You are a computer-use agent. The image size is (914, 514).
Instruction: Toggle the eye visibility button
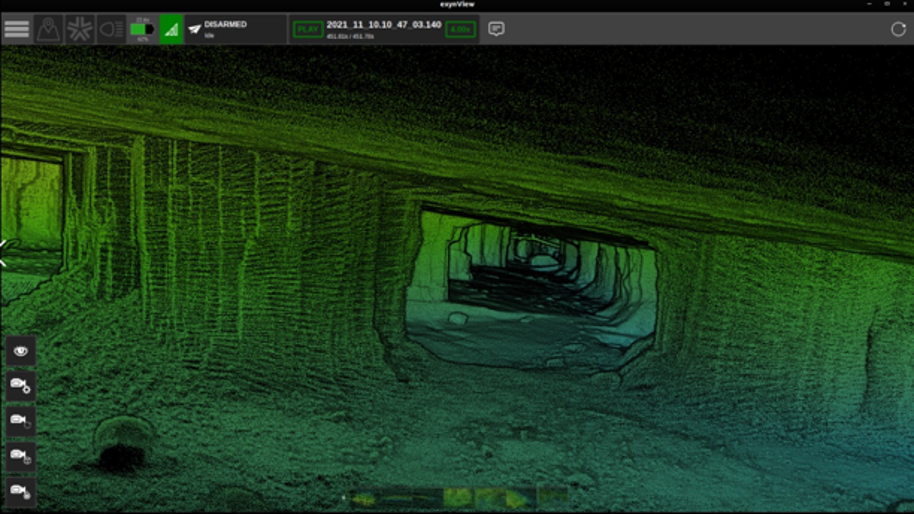(x=21, y=351)
